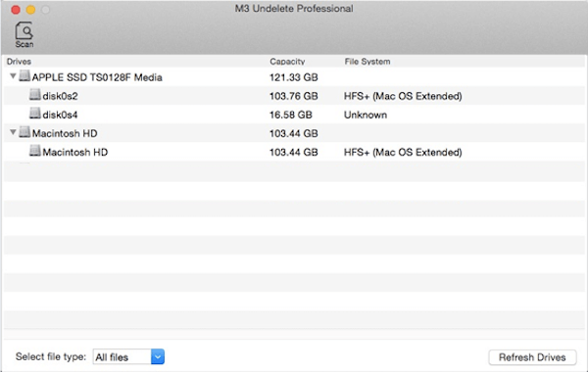The image size is (588, 372).
Task: Click the Drives column header
Action: click(x=19, y=62)
